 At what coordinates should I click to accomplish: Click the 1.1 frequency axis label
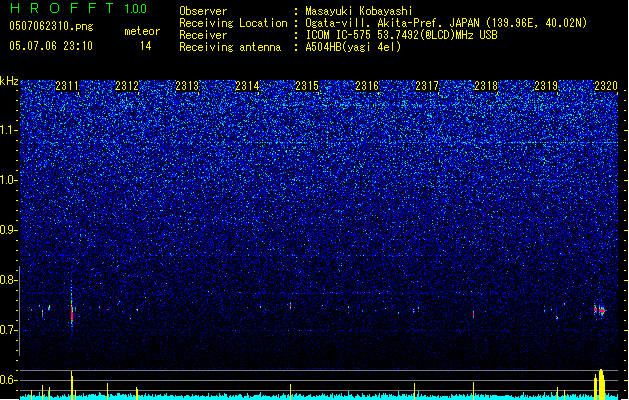coord(9,130)
